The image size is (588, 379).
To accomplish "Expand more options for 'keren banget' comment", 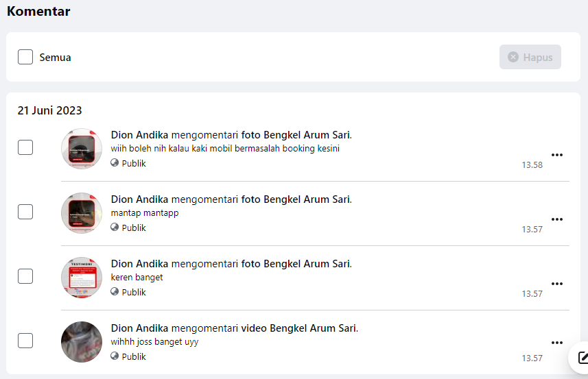I will (x=557, y=284).
